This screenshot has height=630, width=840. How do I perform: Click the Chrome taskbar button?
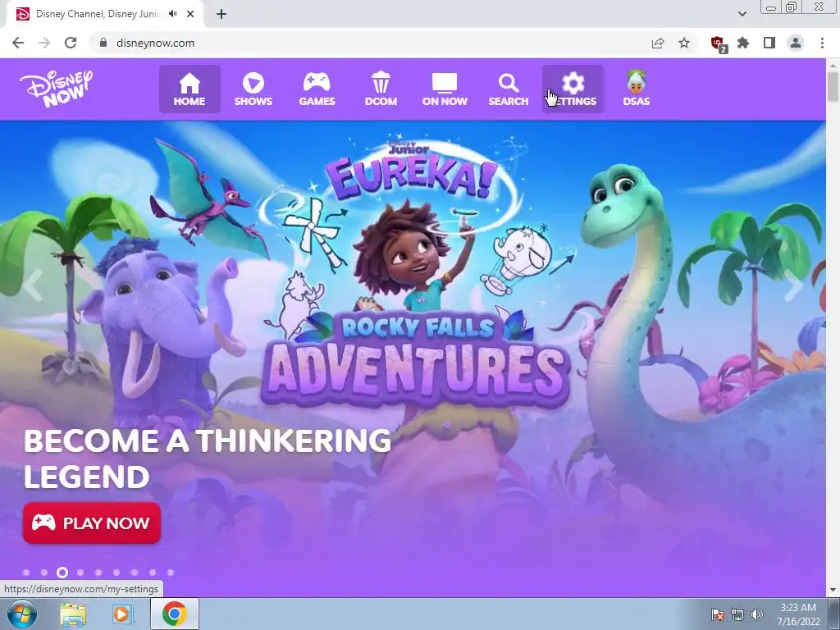tap(175, 614)
